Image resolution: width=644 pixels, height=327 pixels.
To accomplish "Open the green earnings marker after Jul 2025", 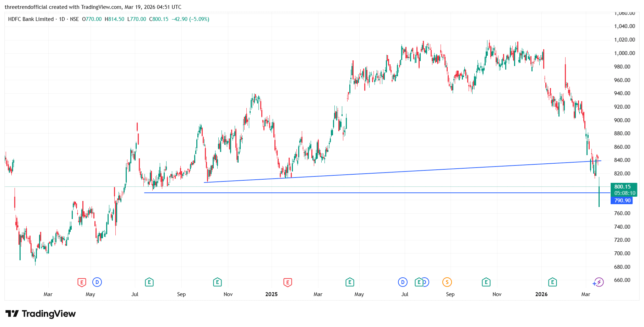I will [x=419, y=282].
